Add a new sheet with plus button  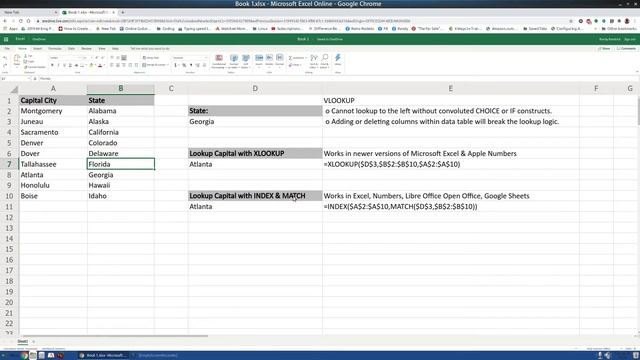pos(33,342)
